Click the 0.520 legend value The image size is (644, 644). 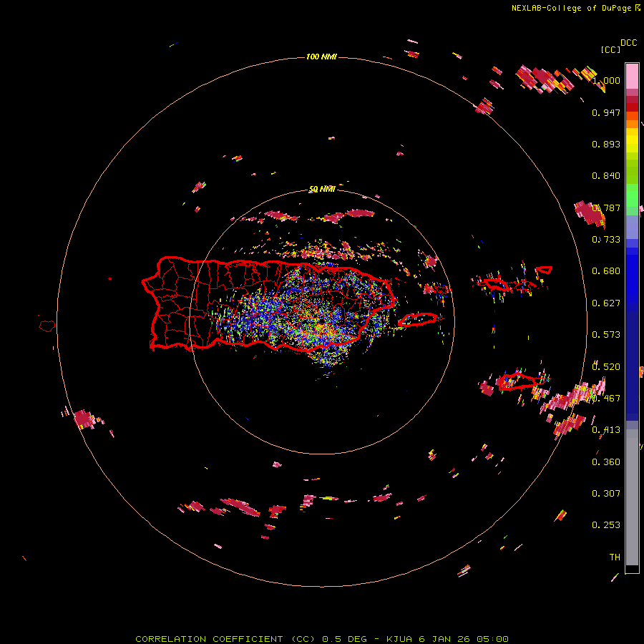[606, 367]
